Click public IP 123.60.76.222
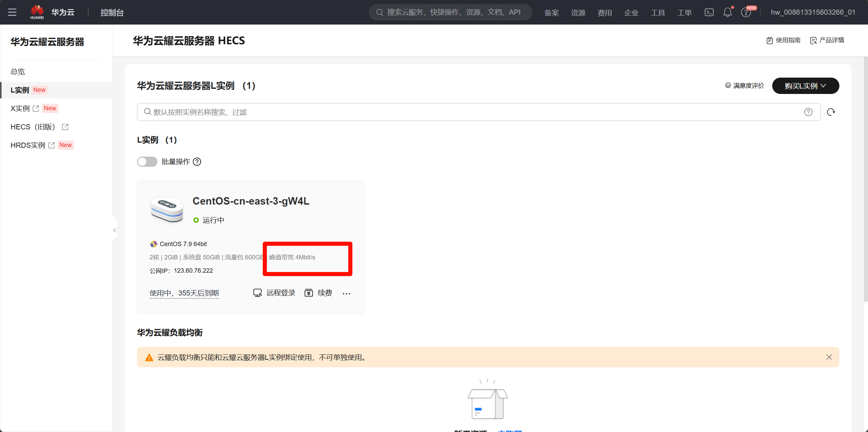The height and width of the screenshot is (432, 868). (193, 271)
